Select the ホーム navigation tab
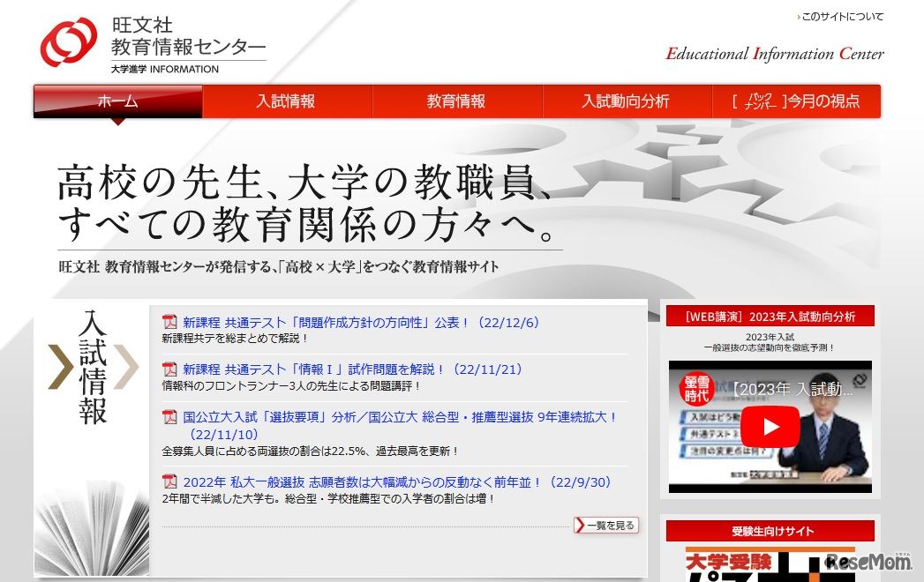The image size is (924, 582). pos(118,101)
